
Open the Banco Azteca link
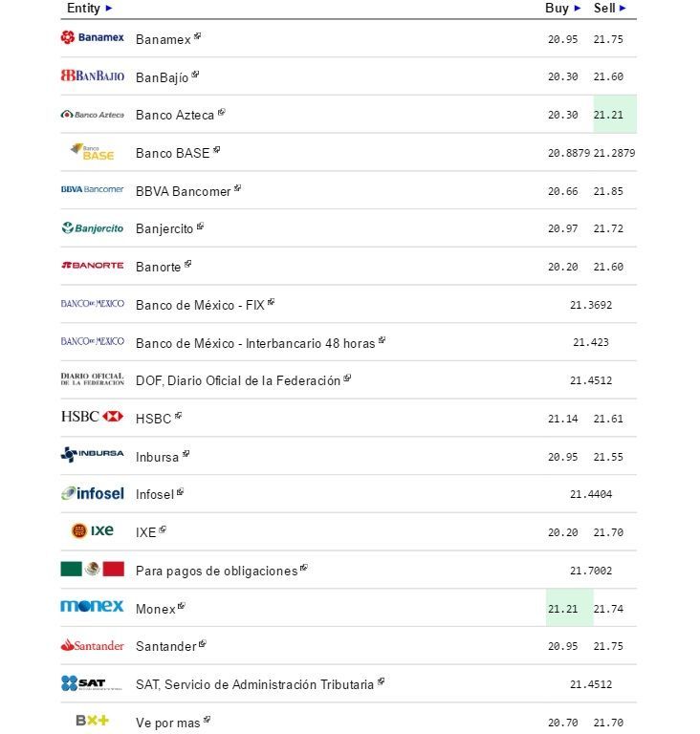(175, 115)
